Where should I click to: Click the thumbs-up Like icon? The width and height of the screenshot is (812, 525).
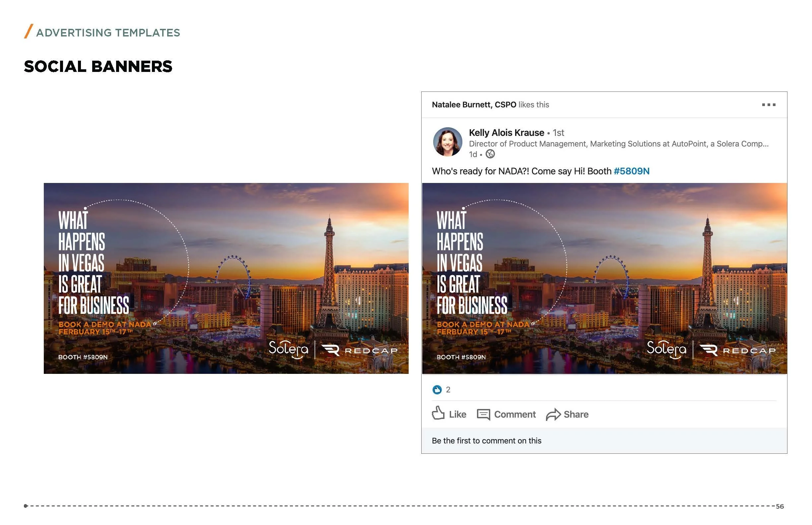click(438, 414)
